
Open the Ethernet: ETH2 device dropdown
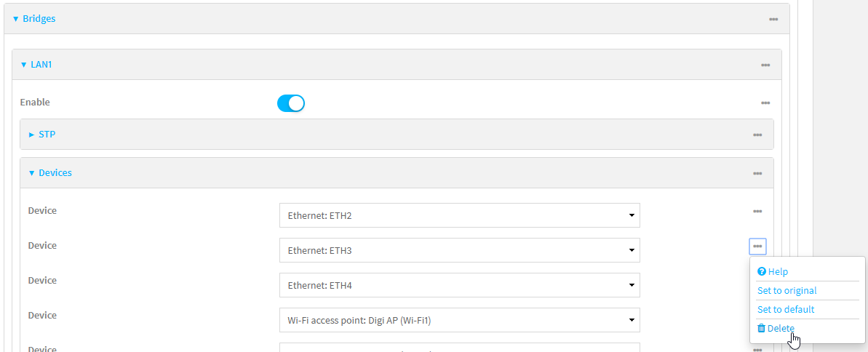(x=459, y=215)
